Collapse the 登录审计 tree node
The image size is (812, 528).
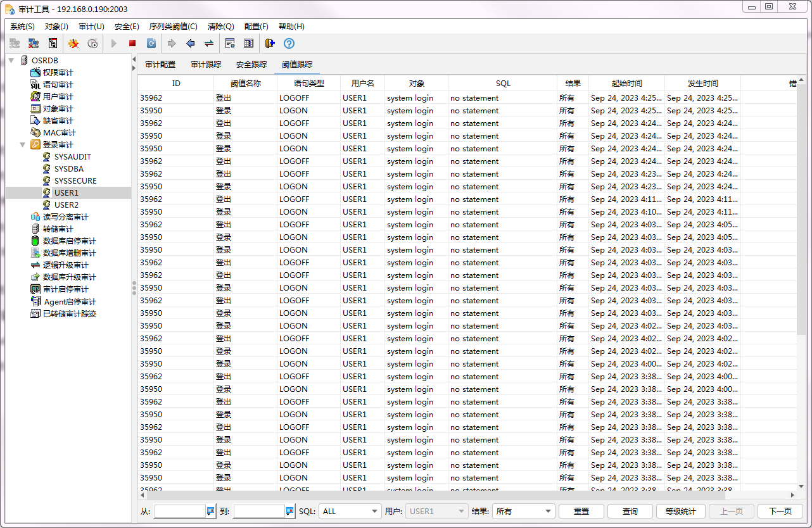[23, 145]
